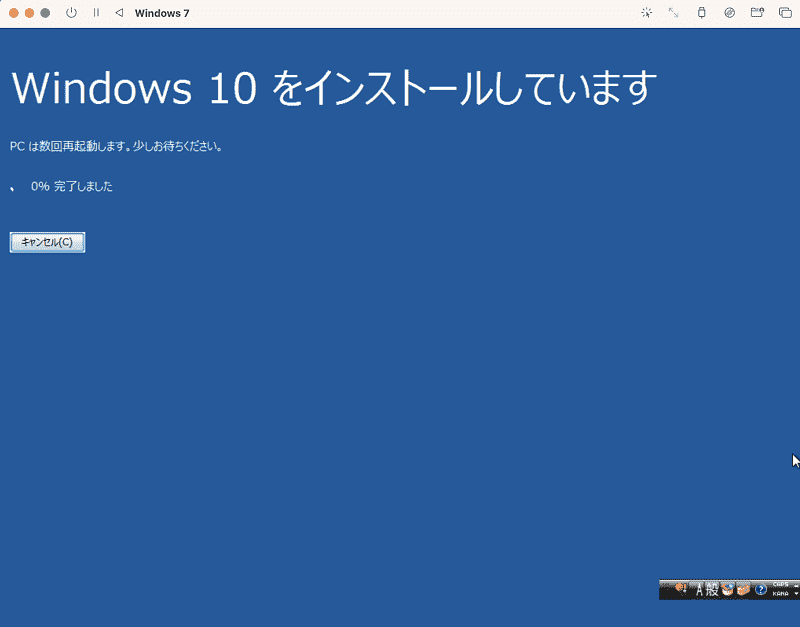
Task: Click the キャンセル(C) button
Action: 47,242
